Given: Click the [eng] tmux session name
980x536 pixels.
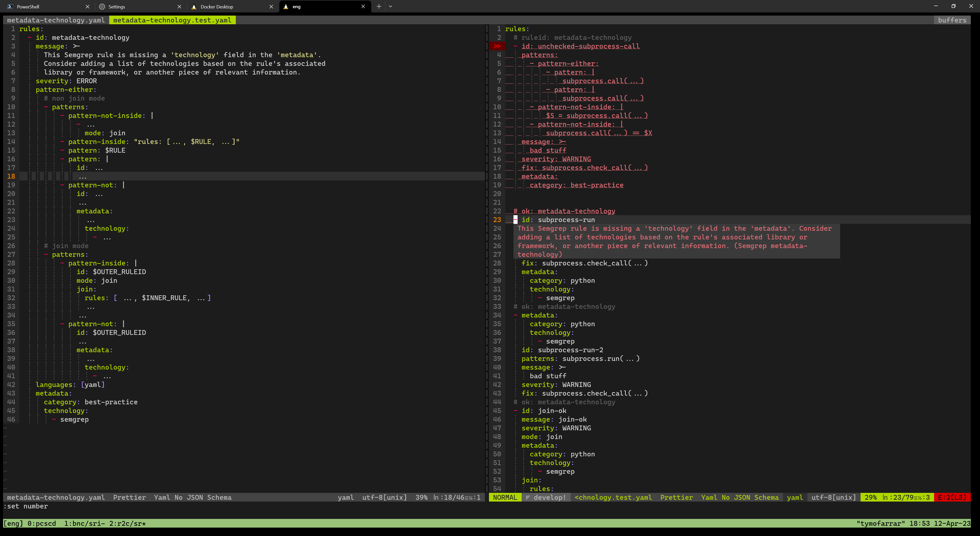Looking at the screenshot, I should click(13, 523).
